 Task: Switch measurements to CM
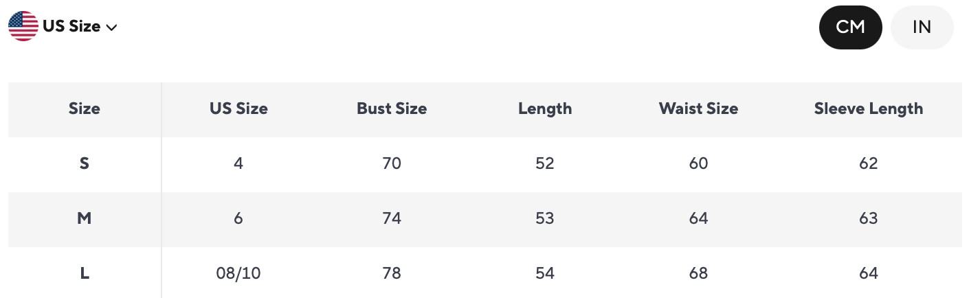tap(850, 27)
